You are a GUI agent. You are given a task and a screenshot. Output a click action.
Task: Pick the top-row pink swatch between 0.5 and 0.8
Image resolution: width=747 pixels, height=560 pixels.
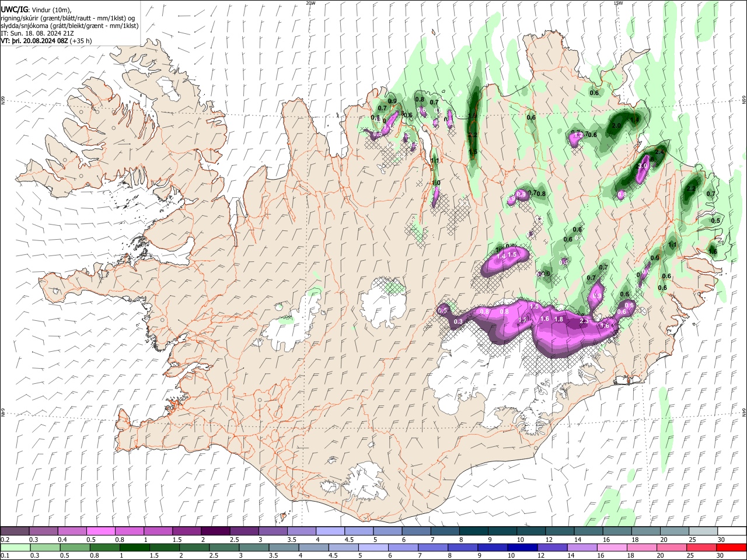click(x=100, y=531)
